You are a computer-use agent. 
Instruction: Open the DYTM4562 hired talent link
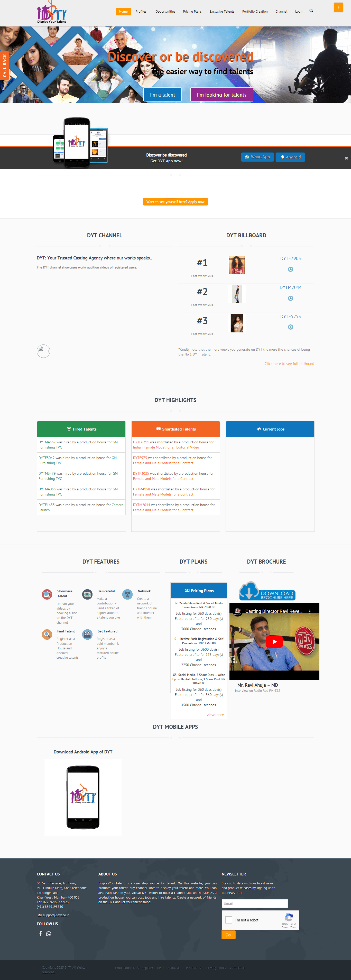[x=47, y=442]
